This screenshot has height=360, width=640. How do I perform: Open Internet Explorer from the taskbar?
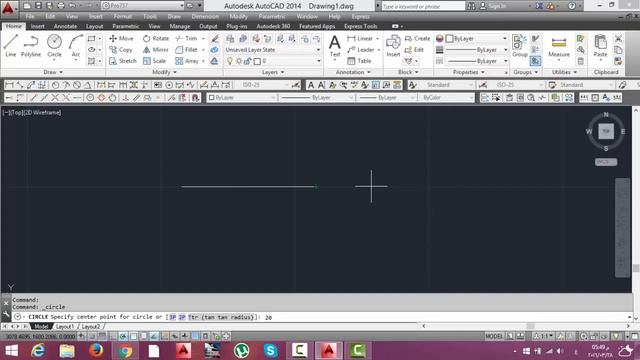click(x=38, y=351)
